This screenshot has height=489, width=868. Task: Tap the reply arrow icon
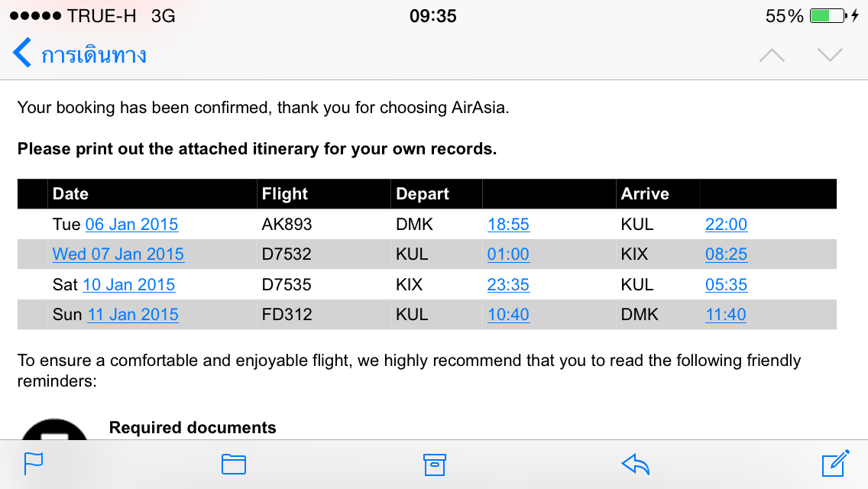pyautogui.click(x=635, y=464)
